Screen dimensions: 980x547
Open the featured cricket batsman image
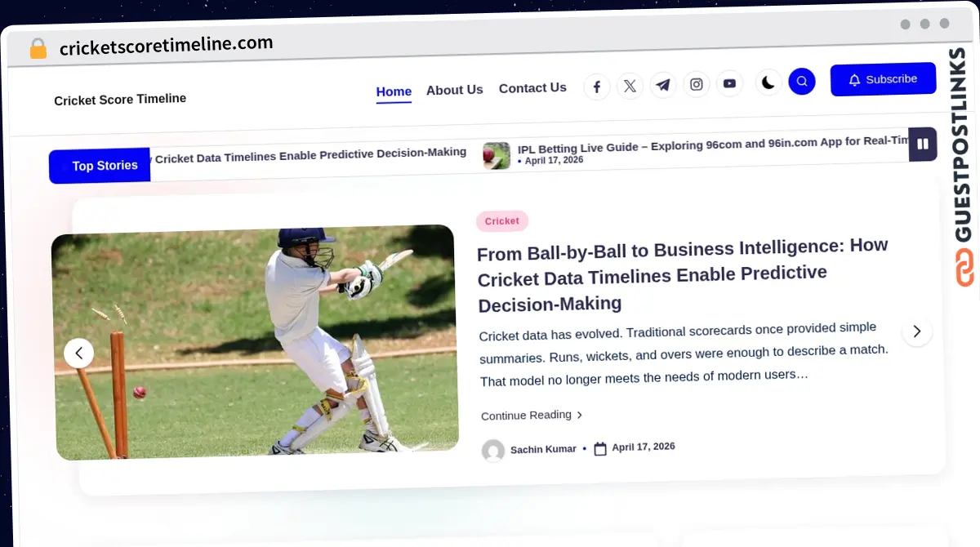pyautogui.click(x=255, y=341)
